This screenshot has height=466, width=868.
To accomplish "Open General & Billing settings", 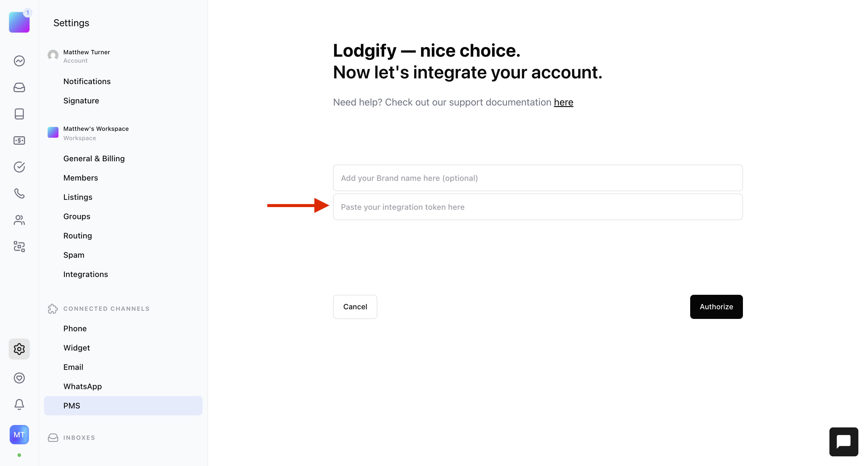I will coord(94,158).
